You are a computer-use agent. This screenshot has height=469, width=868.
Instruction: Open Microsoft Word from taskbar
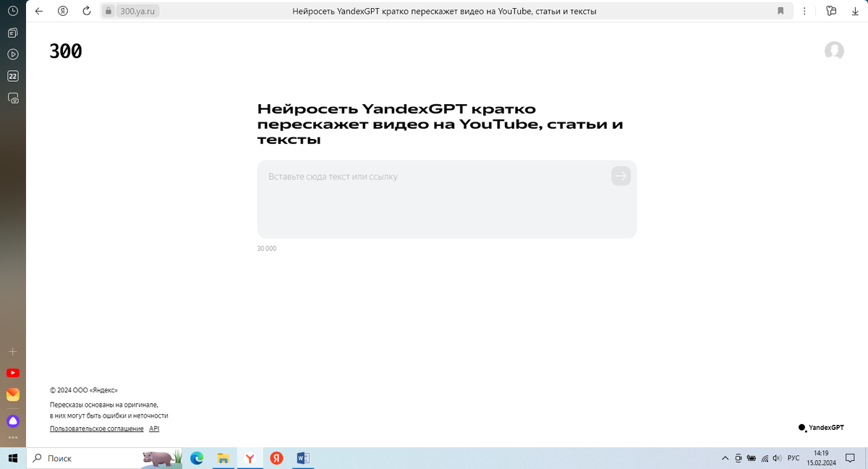(303, 458)
